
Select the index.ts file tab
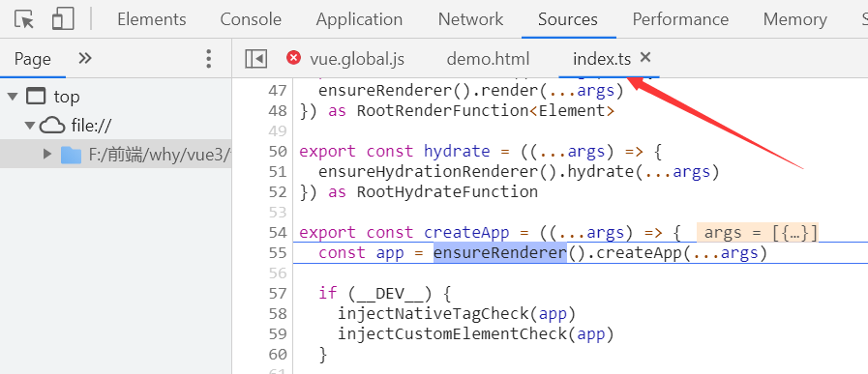tap(602, 59)
